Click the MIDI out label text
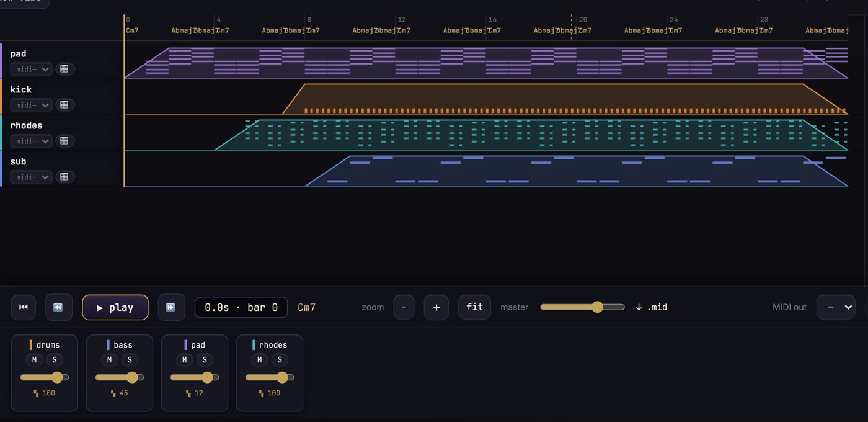868x422 pixels. 789,307
